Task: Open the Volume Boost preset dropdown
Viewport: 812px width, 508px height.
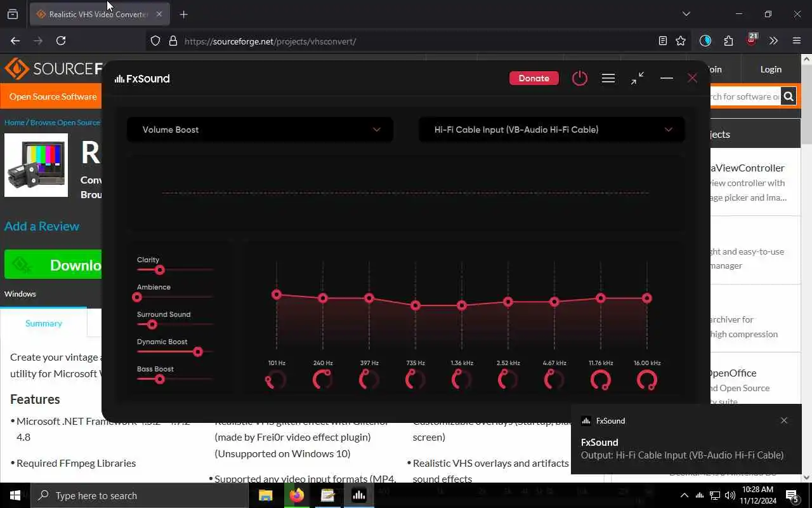Action: 260,130
